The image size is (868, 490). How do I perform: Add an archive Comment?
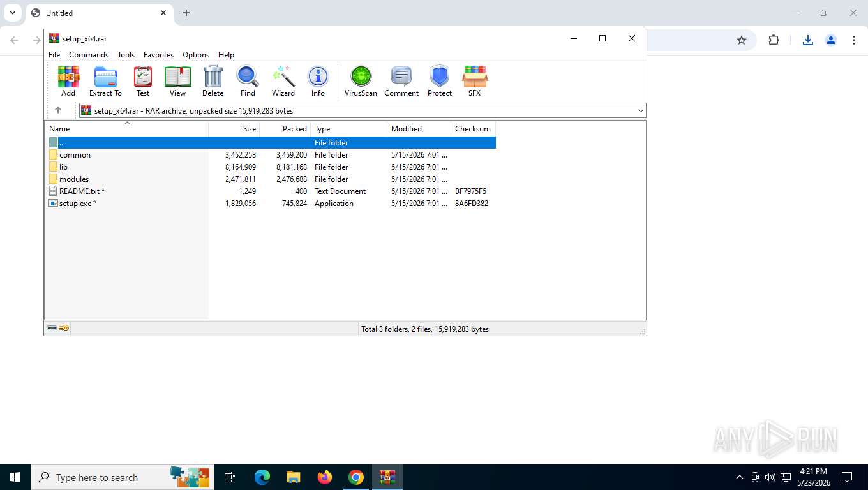coord(401,81)
